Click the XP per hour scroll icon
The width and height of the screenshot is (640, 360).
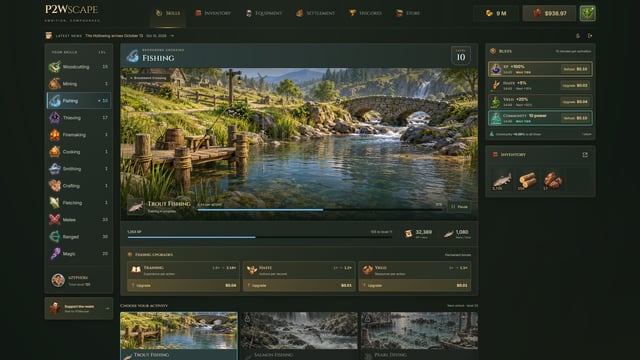pos(408,233)
